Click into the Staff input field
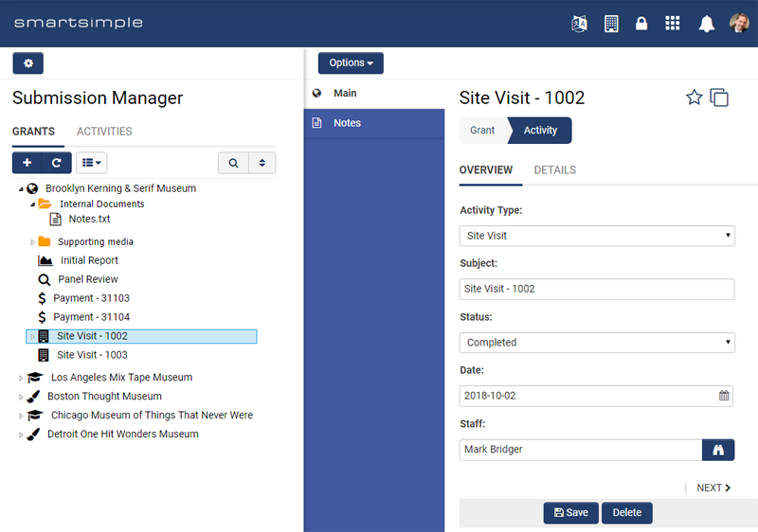 click(x=581, y=450)
